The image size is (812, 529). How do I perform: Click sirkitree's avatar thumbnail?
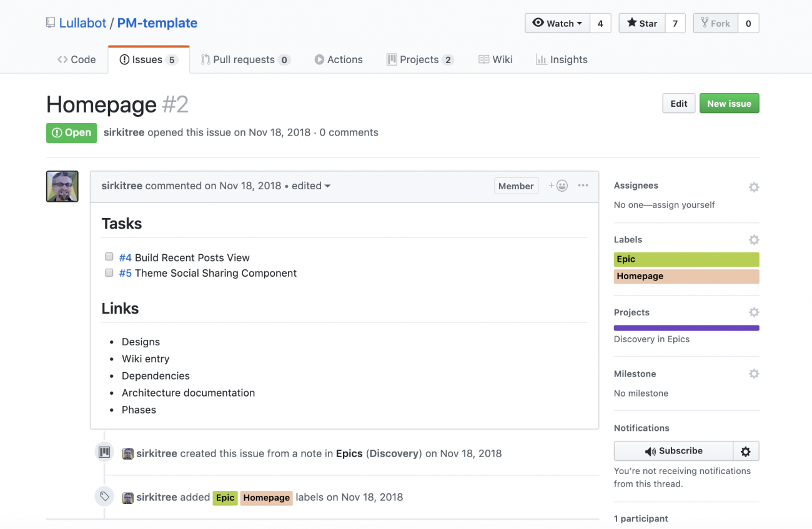[62, 186]
